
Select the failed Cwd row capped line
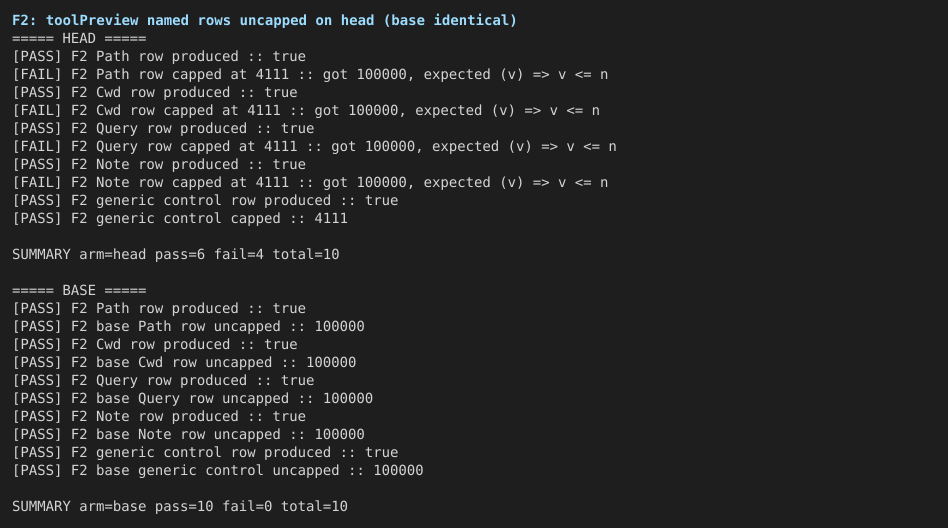pos(306,111)
